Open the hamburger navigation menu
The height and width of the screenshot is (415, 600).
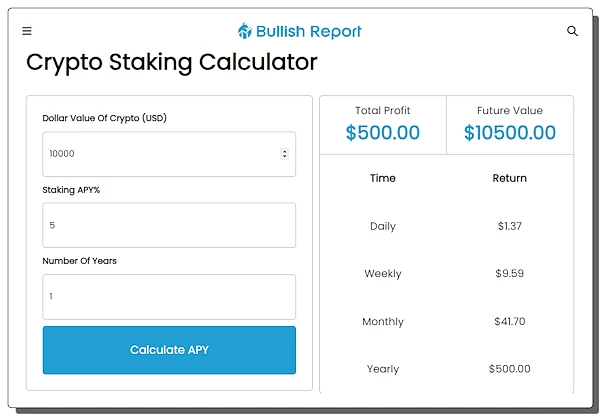(x=27, y=31)
